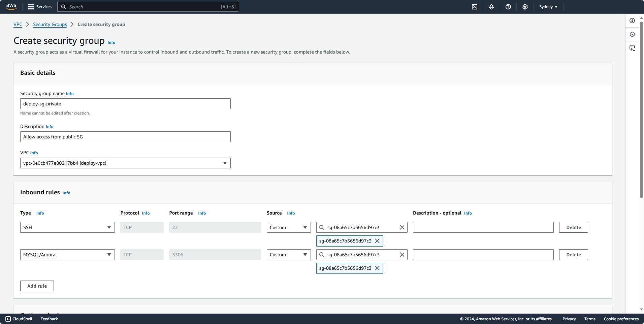Open Terms link in footer

click(x=590, y=319)
